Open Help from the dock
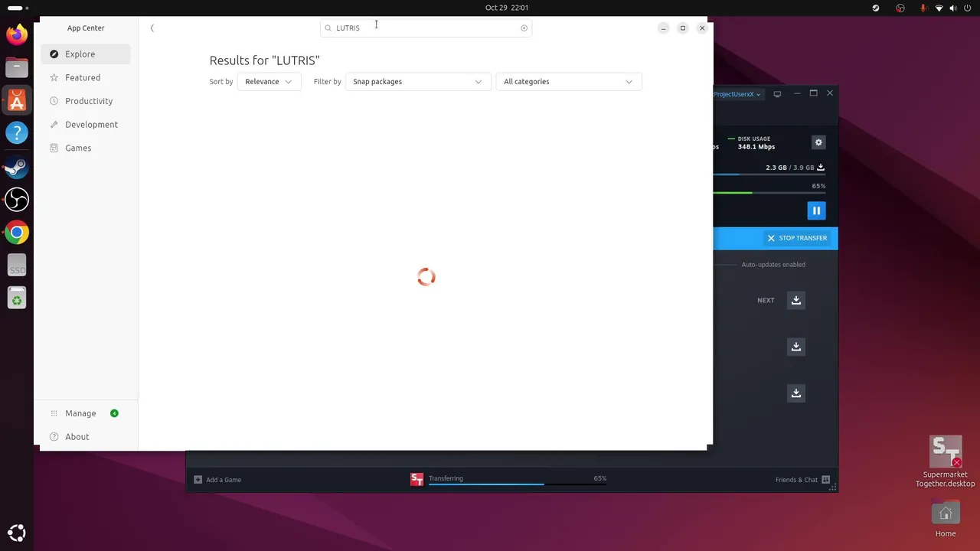 coord(17,133)
